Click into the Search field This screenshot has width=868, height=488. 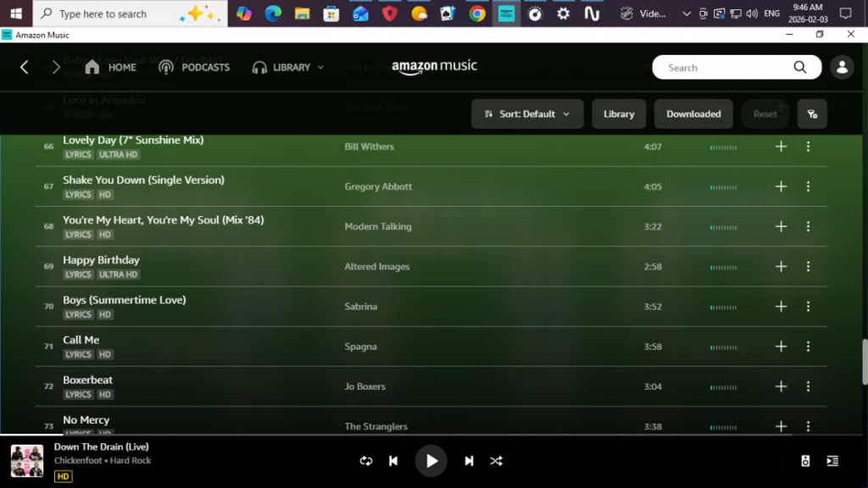click(725, 68)
